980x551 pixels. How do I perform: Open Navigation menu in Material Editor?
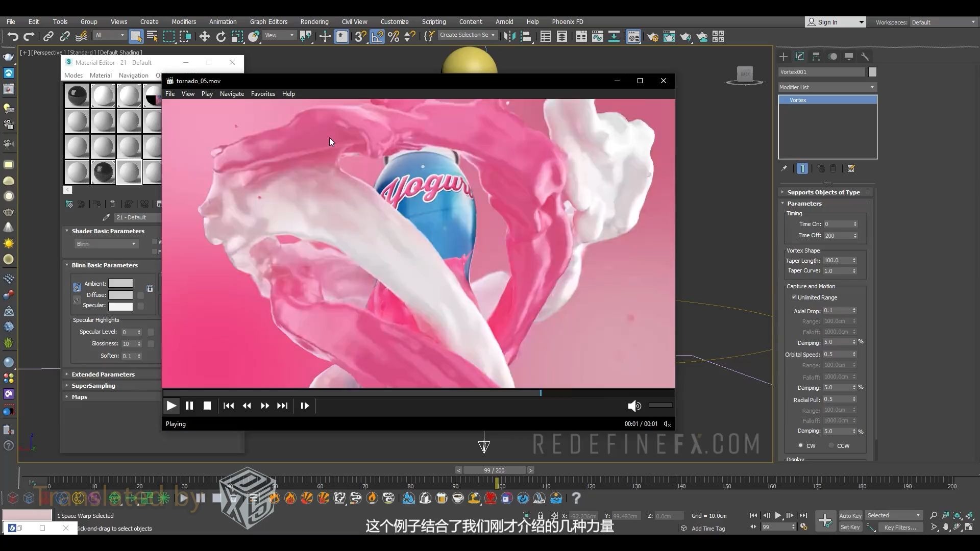(133, 76)
